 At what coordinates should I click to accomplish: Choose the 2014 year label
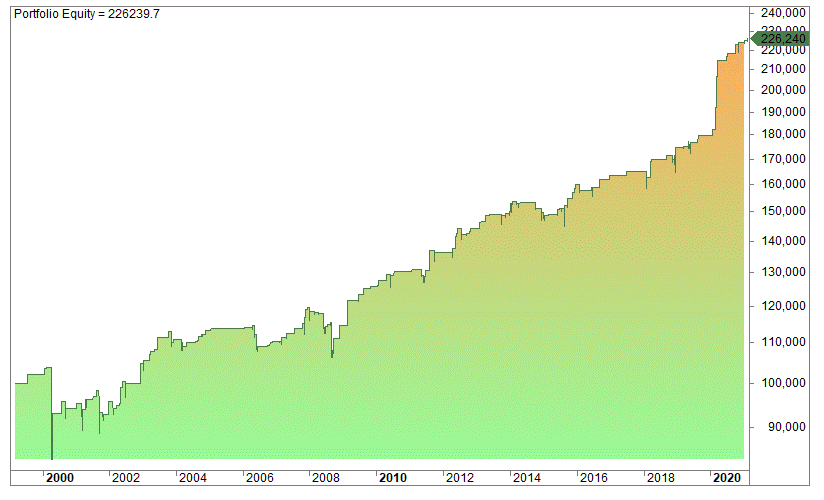(527, 478)
